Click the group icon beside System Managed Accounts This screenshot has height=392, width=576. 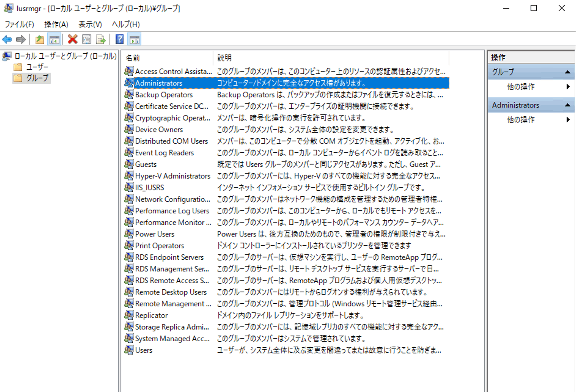coord(129,338)
